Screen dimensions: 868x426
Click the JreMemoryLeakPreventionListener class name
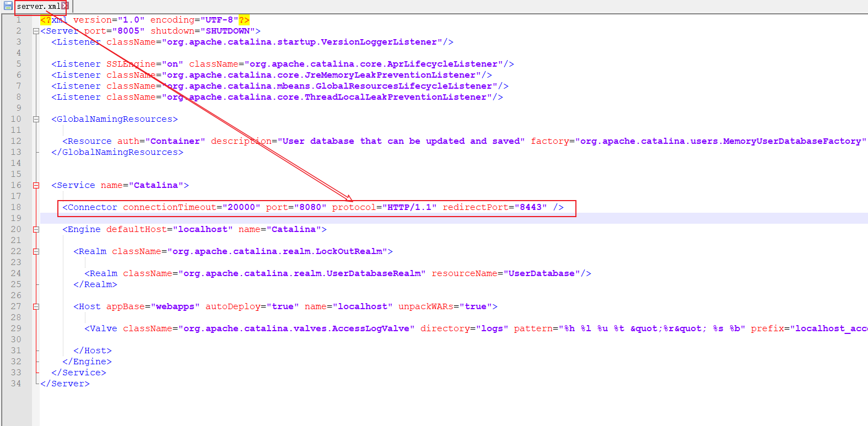(x=390, y=75)
